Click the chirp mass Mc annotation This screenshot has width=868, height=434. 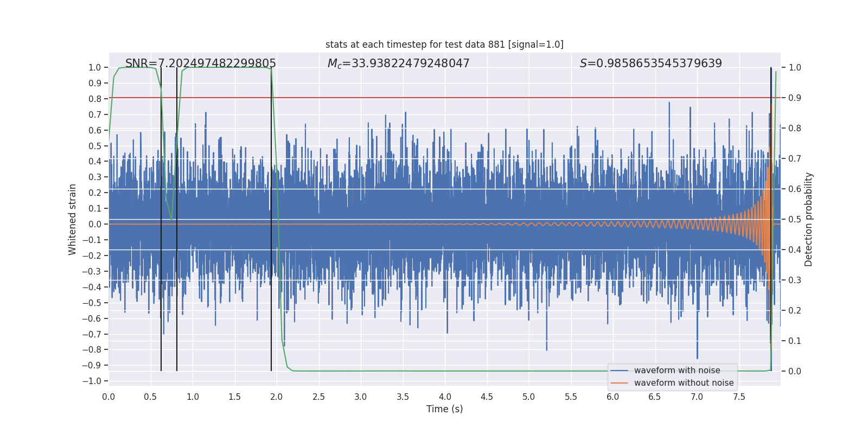click(x=398, y=63)
